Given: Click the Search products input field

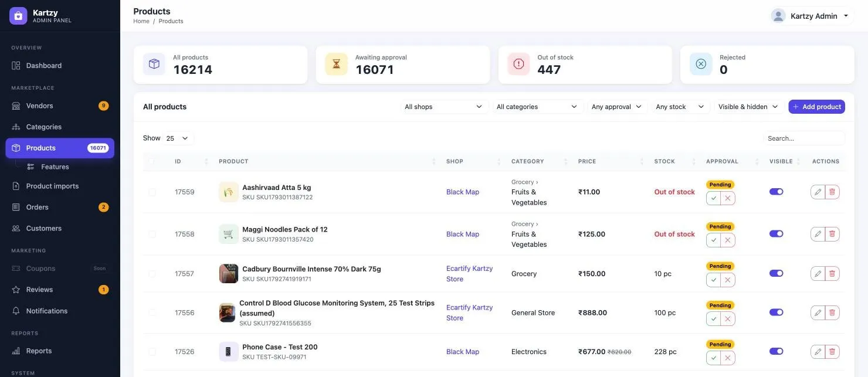Looking at the screenshot, I should [804, 138].
